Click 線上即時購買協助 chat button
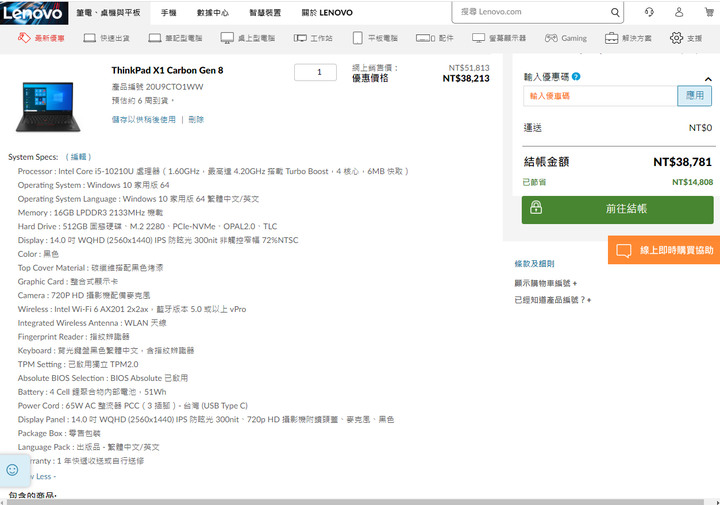The image size is (720, 505). coord(664,250)
